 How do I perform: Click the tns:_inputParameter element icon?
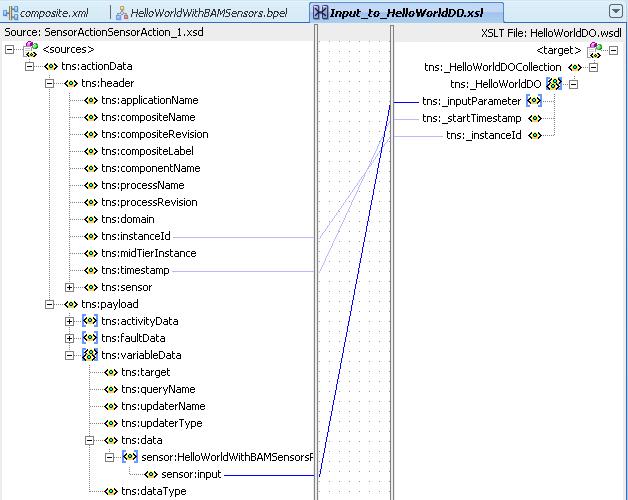[534, 101]
